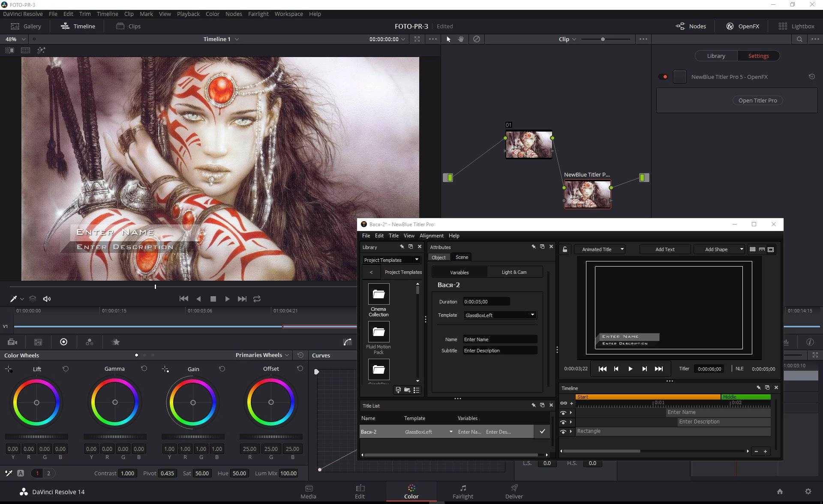The width and height of the screenshot is (823, 504).
Task: Click the Open Titler Pro button
Action: (x=757, y=100)
